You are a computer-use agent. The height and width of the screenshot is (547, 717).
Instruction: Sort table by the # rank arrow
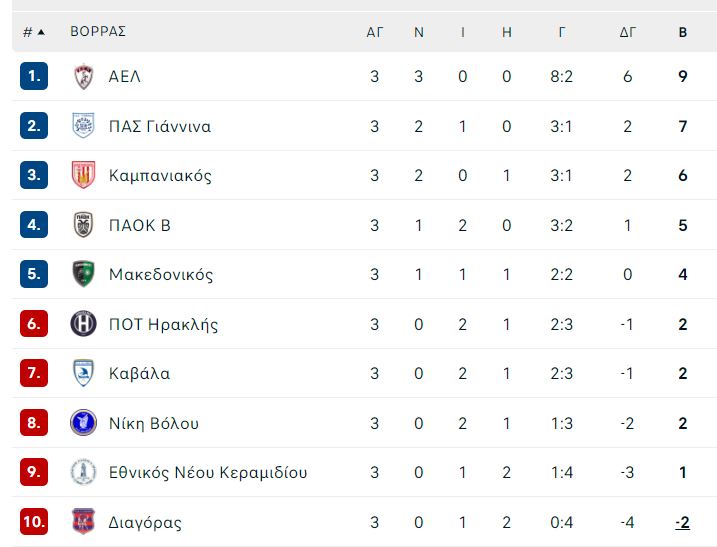[x=35, y=32]
